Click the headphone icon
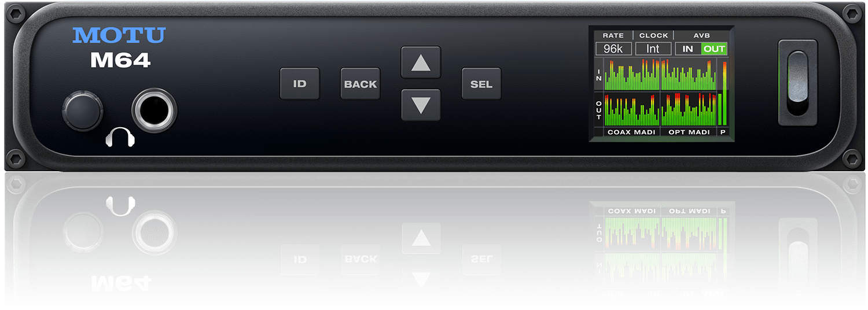The image size is (868, 310). (x=120, y=138)
